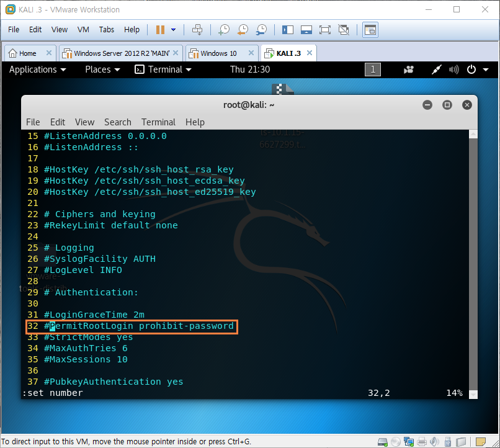Open terminal Search menu
The width and height of the screenshot is (500, 448).
point(118,122)
